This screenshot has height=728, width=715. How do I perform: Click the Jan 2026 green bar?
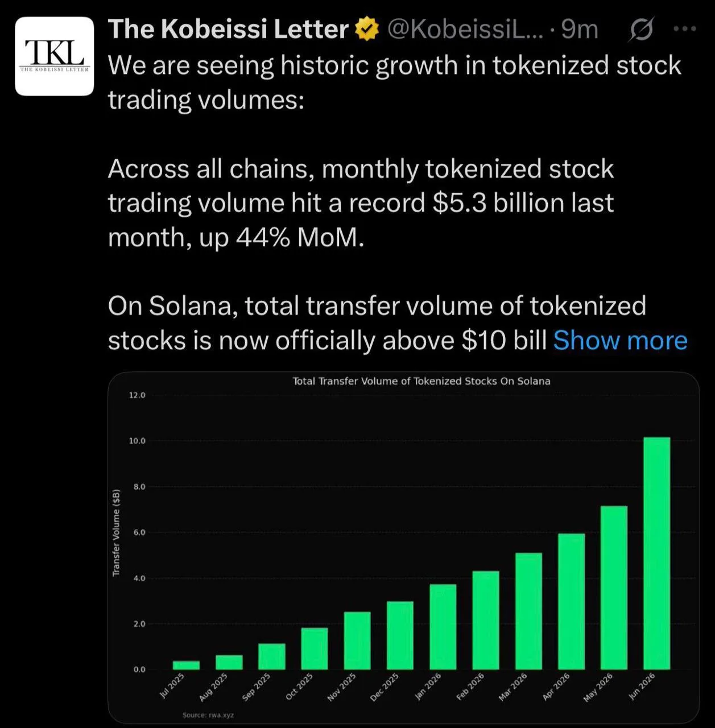443,627
